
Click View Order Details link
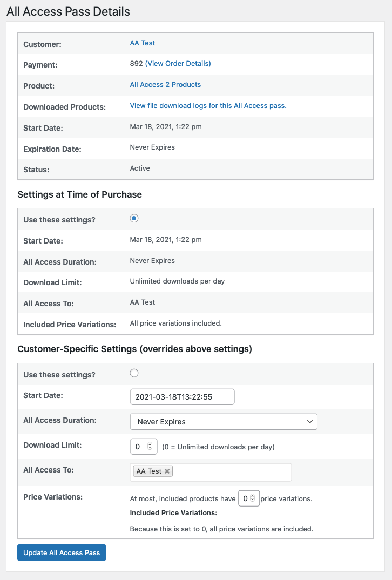178,64
